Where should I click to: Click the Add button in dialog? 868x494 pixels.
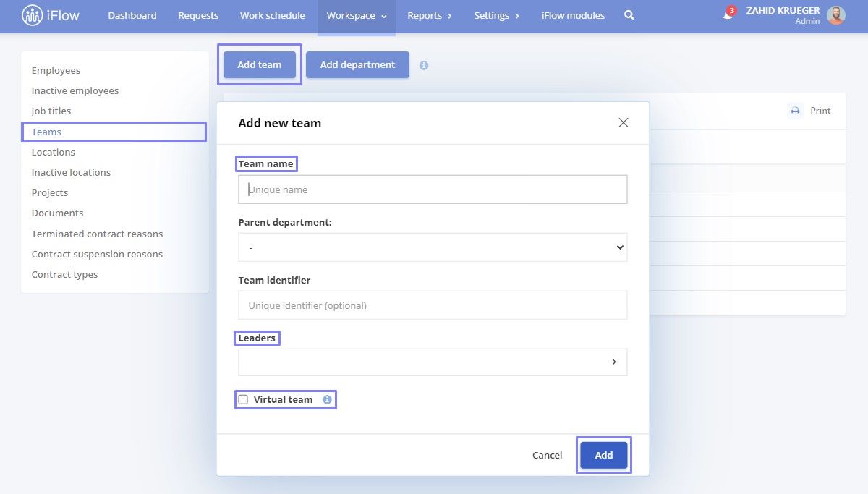tap(604, 455)
